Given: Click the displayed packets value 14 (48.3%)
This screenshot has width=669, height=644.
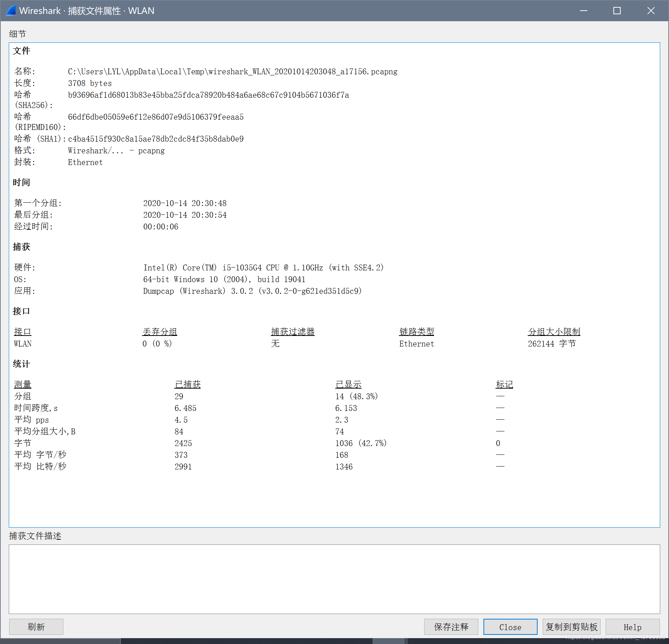Looking at the screenshot, I should pyautogui.click(x=356, y=396).
